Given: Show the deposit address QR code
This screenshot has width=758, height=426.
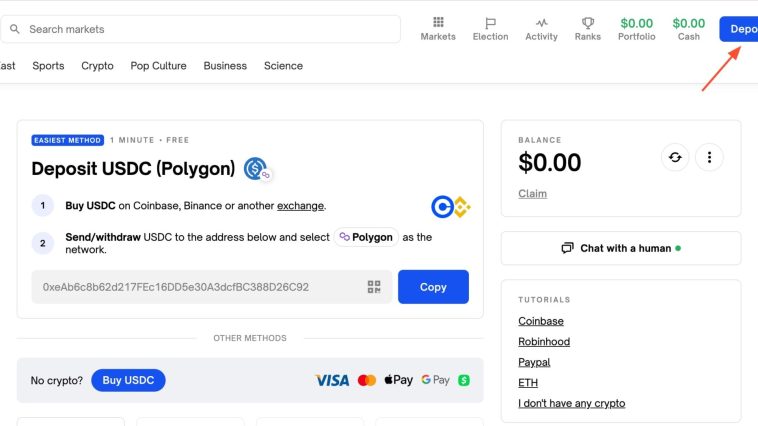Looking at the screenshot, I should pos(374,287).
